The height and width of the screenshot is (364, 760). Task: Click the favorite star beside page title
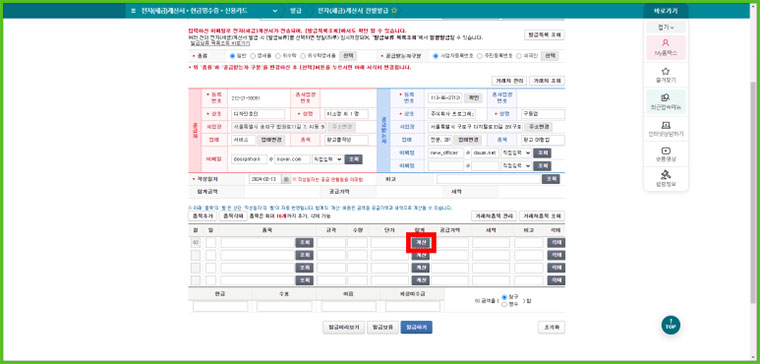click(x=395, y=10)
